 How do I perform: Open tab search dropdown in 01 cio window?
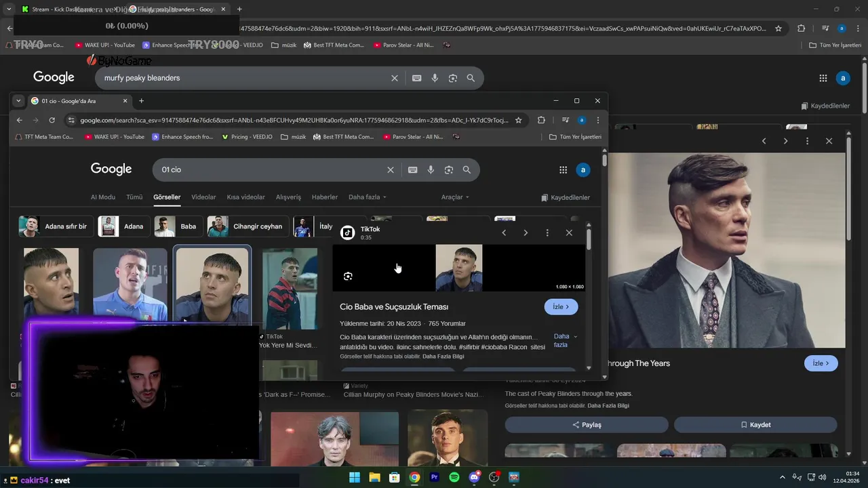pyautogui.click(x=18, y=100)
